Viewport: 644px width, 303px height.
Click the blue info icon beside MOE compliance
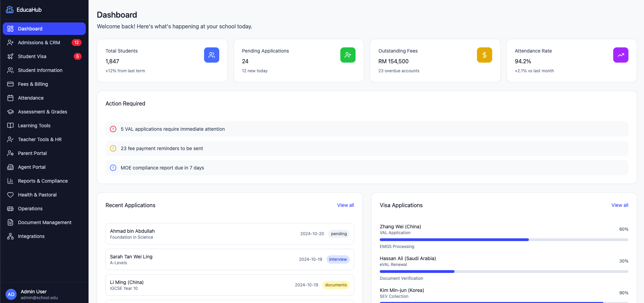click(x=113, y=168)
